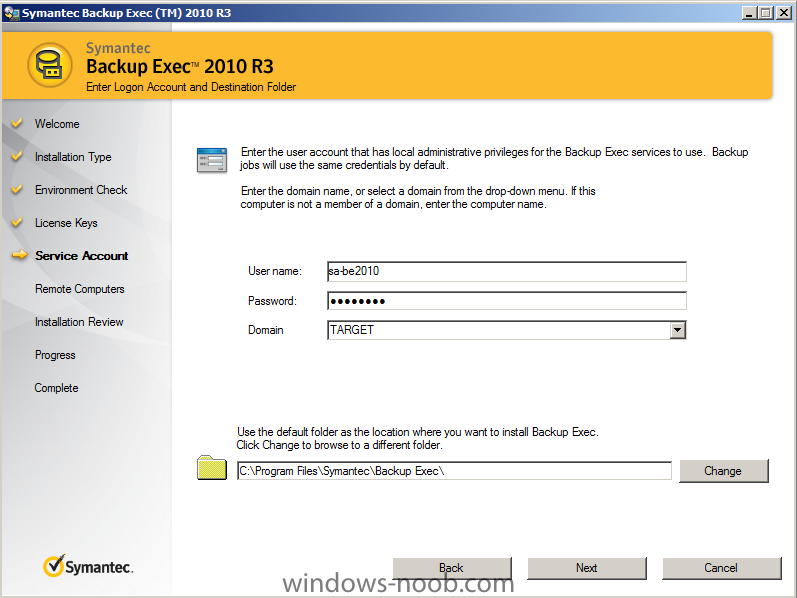The width and height of the screenshot is (797, 598).
Task: Minimize the Backup Exec installer window
Action: 749,13
